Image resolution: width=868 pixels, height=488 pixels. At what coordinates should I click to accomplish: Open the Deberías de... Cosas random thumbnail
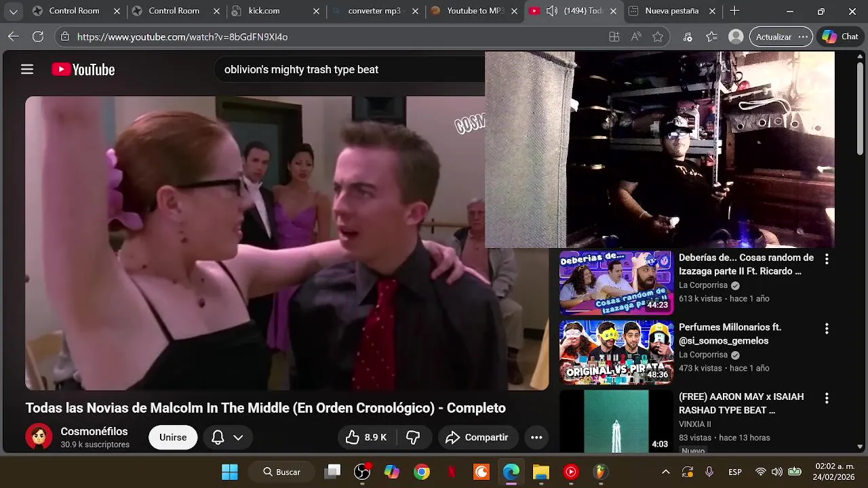616,283
